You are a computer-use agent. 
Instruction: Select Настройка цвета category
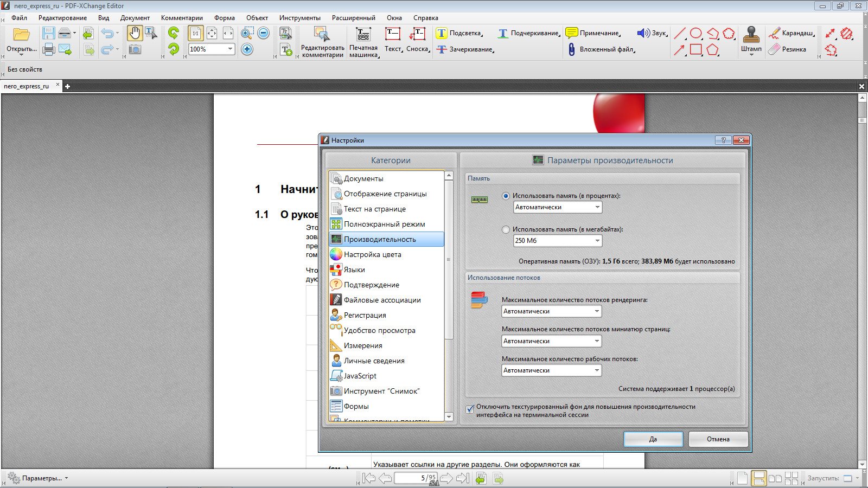click(386, 254)
